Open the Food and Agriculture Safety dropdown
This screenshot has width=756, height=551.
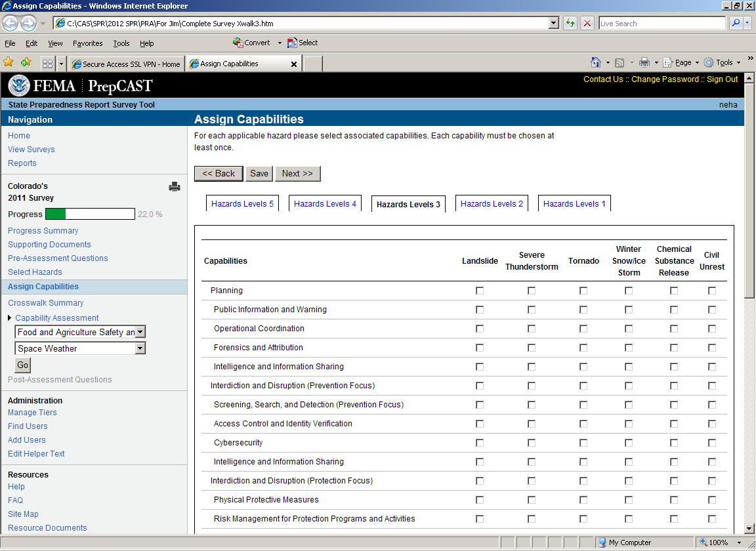coord(140,333)
